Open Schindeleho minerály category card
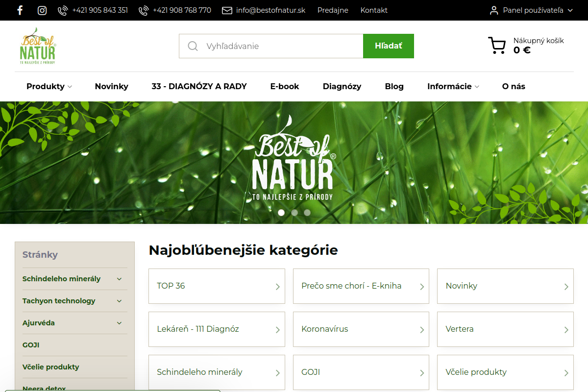This screenshot has height=392, width=588. [217, 372]
